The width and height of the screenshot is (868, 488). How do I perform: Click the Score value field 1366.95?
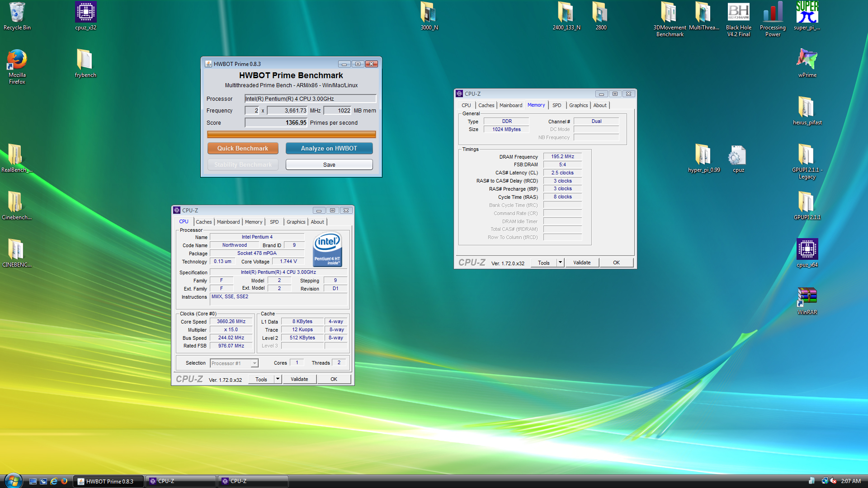pos(276,122)
